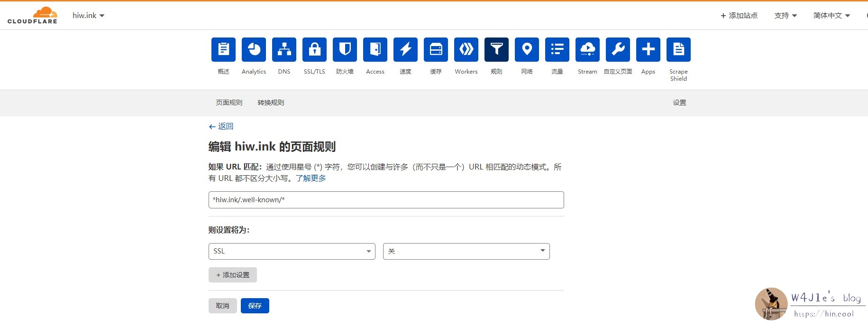Switch to the 页面规则 tab
Viewport: 868px width, 329px height.
[x=229, y=103]
